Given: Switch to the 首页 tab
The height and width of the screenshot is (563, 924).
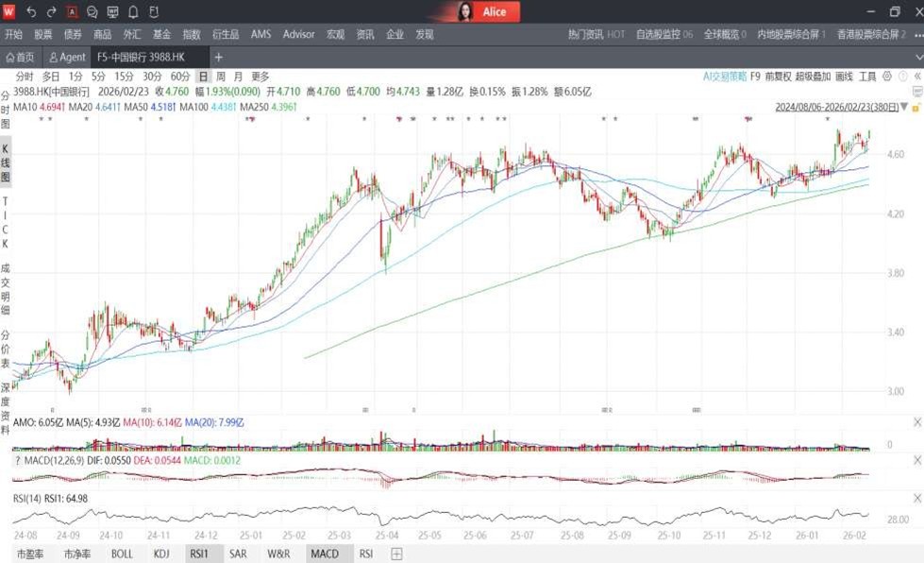Looking at the screenshot, I should 20,58.
